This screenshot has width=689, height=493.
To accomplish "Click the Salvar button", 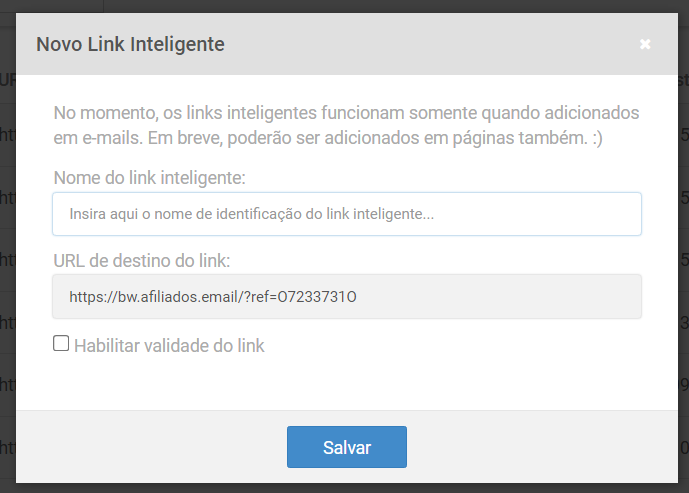I will click(346, 447).
